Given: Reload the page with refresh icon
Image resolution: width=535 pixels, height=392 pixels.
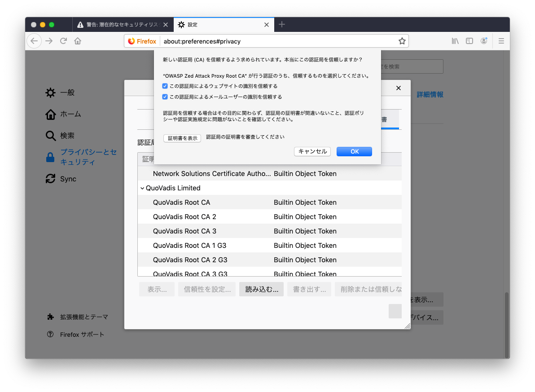Looking at the screenshot, I should pyautogui.click(x=63, y=41).
